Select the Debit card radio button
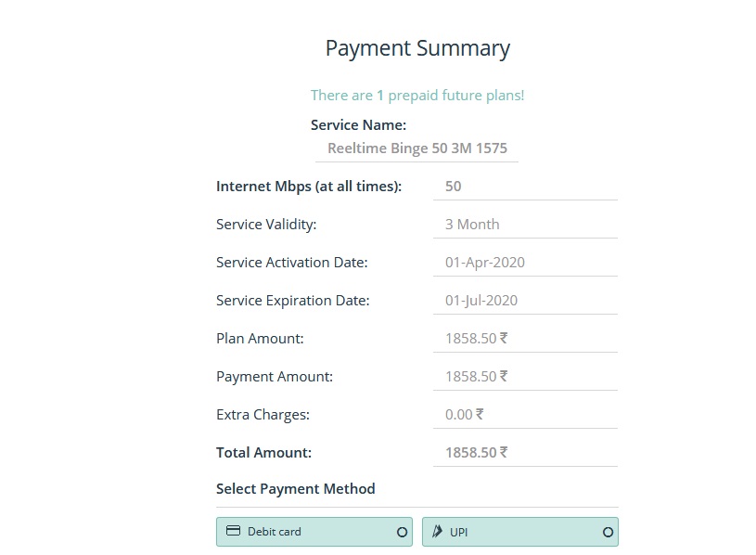 [402, 533]
